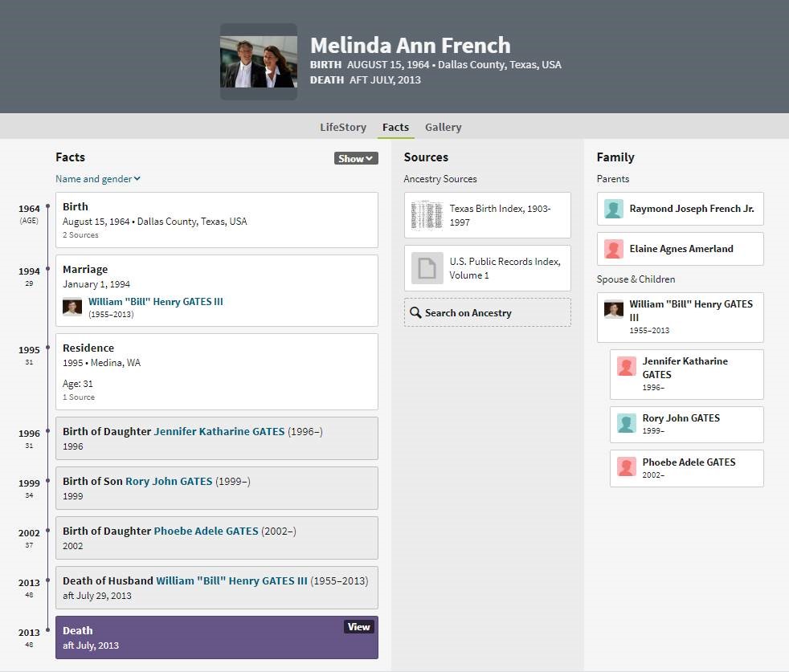The width and height of the screenshot is (789, 672).
Task: Click the View button on Death fact
Action: click(x=358, y=627)
